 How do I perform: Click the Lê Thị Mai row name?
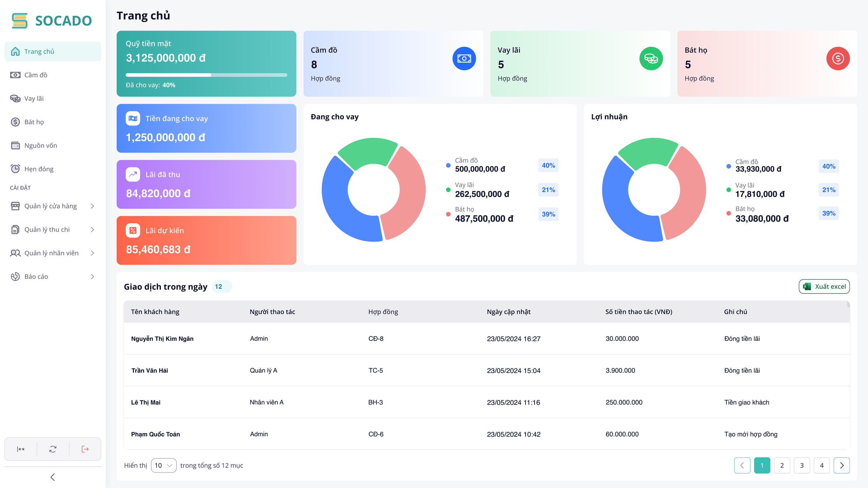click(x=146, y=402)
